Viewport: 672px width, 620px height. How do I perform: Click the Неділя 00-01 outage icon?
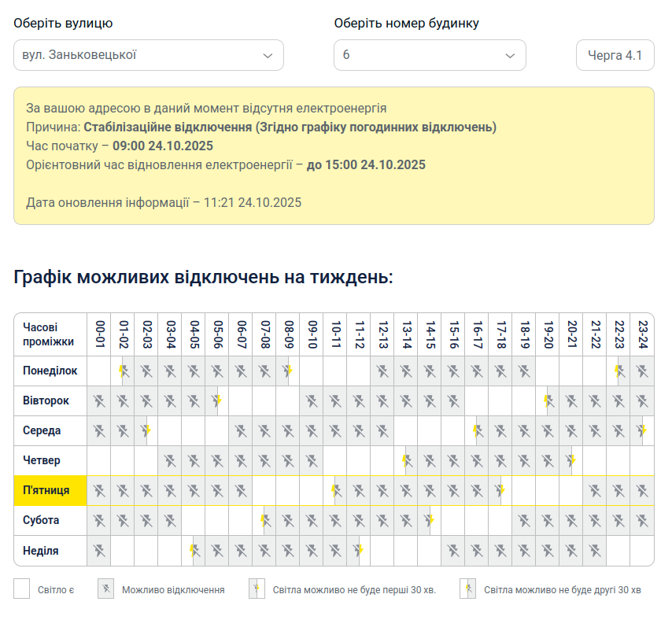(99, 551)
